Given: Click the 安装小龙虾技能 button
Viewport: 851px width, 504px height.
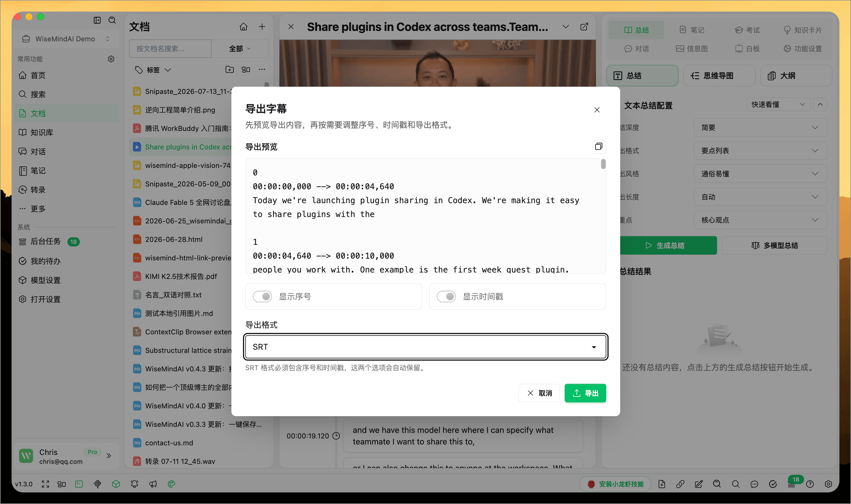Looking at the screenshot, I should pos(615,484).
